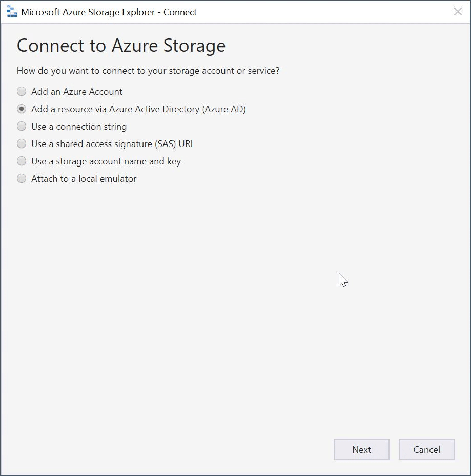
Task: Select the Use a connection string radio button
Action: (x=22, y=126)
